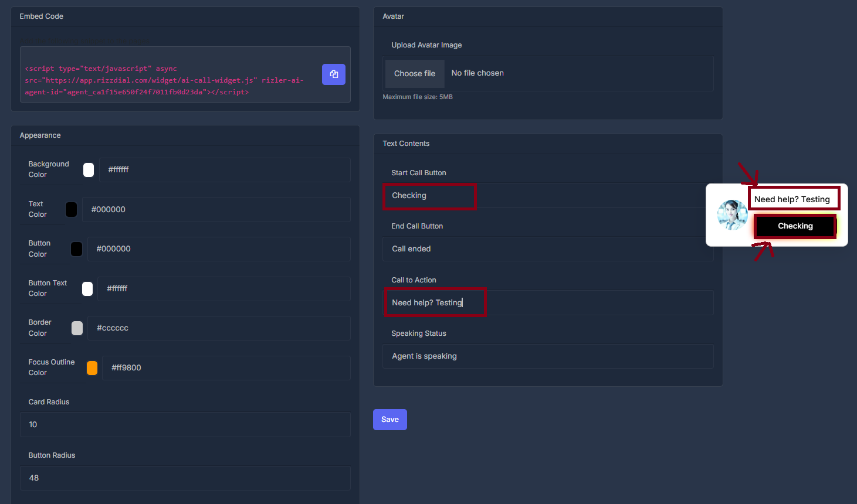Click the Button Radius label
This screenshot has width=857, height=504.
[x=52, y=455]
